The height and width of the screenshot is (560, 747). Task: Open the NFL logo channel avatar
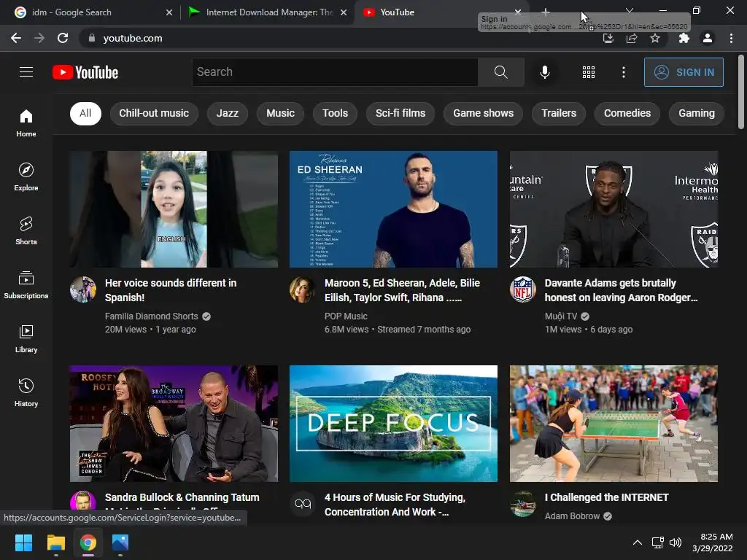click(x=522, y=289)
